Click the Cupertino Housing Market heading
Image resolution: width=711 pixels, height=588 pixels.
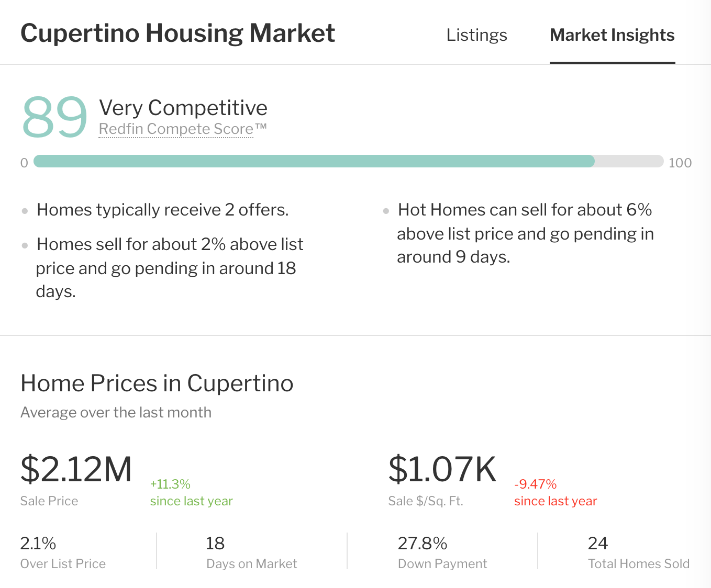click(x=177, y=33)
